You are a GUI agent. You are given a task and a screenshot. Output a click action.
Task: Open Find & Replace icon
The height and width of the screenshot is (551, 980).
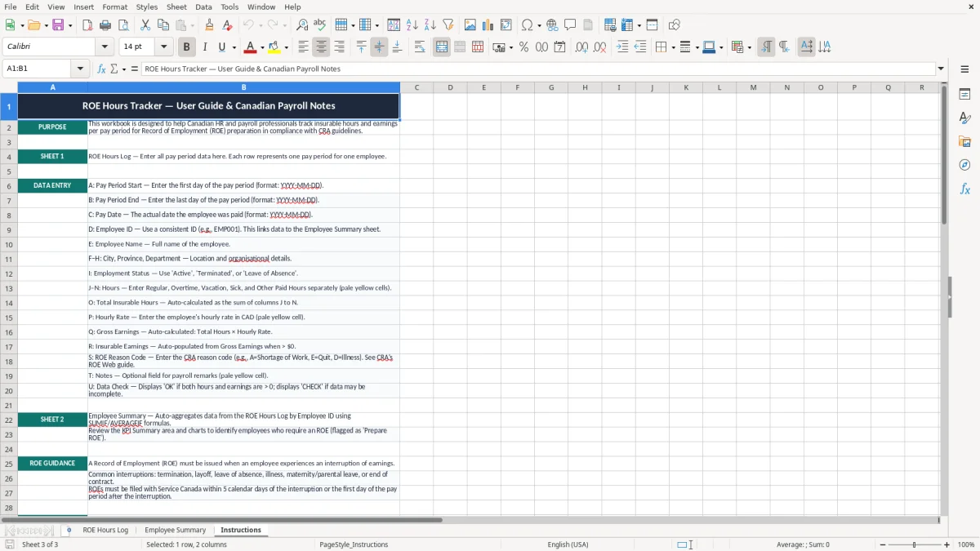point(302,25)
